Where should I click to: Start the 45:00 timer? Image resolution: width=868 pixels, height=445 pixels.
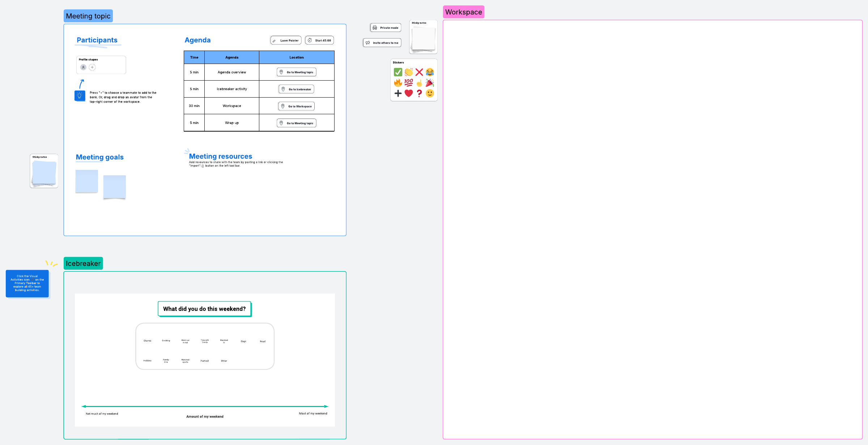[319, 40]
